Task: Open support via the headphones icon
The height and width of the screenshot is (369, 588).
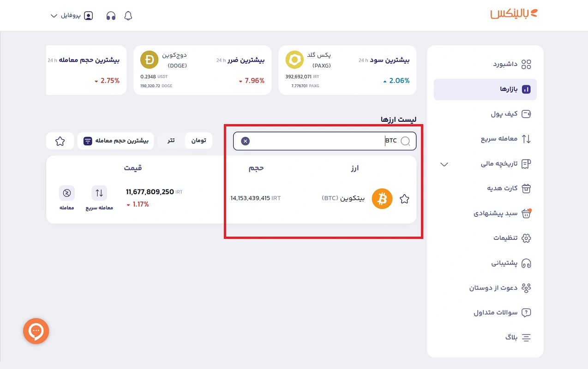Action: point(111,16)
